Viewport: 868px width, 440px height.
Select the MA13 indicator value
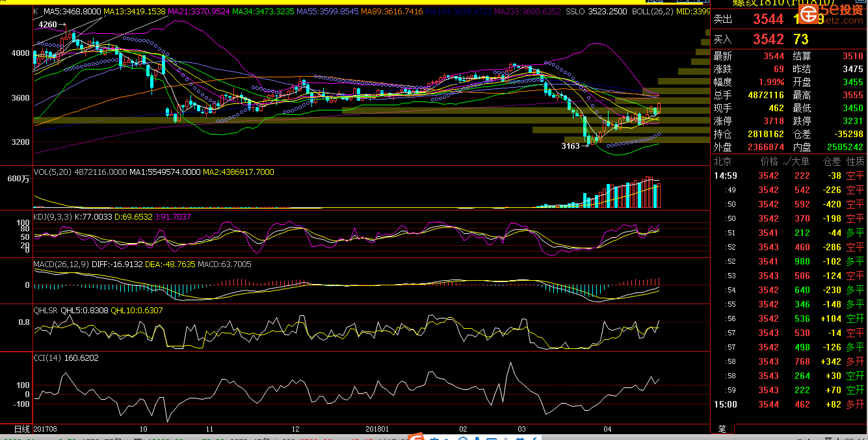coord(134,12)
